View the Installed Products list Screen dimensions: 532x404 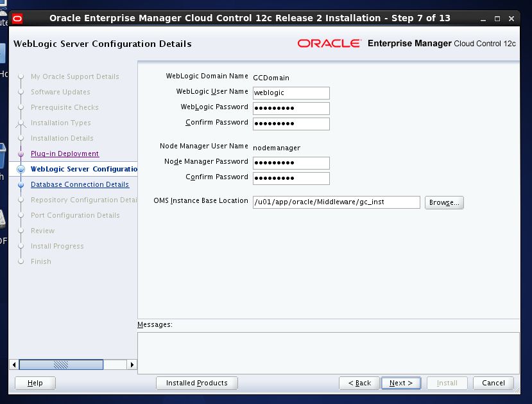click(196, 383)
